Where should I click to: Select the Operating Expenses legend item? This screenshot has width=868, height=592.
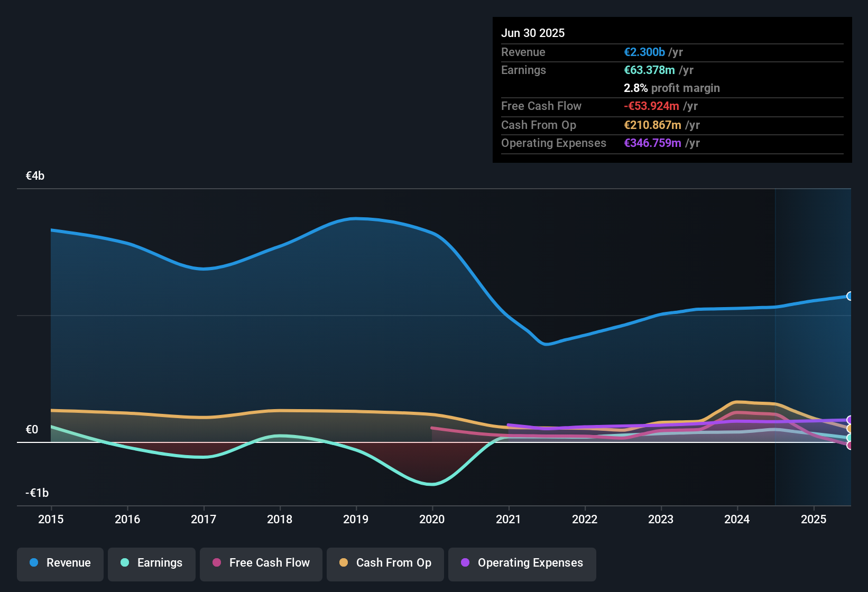(x=522, y=564)
